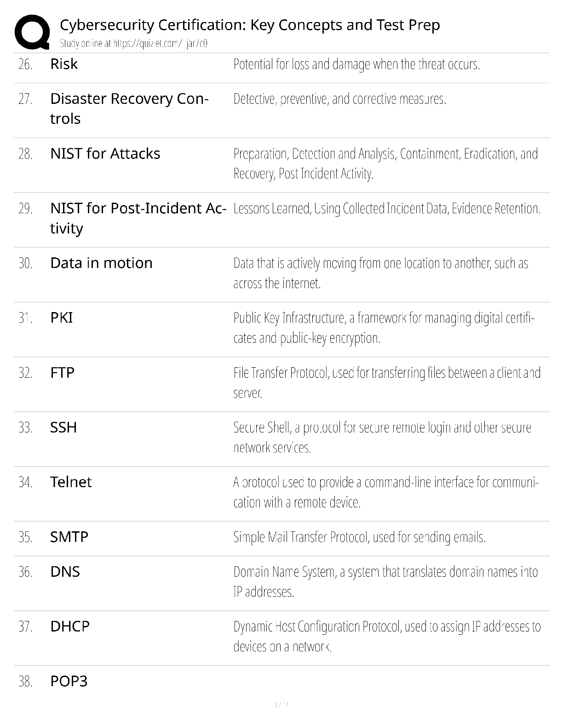Viewport: 563px width, 728px height.
Task: Click the Quizlet Q logo icon
Action: [32, 32]
